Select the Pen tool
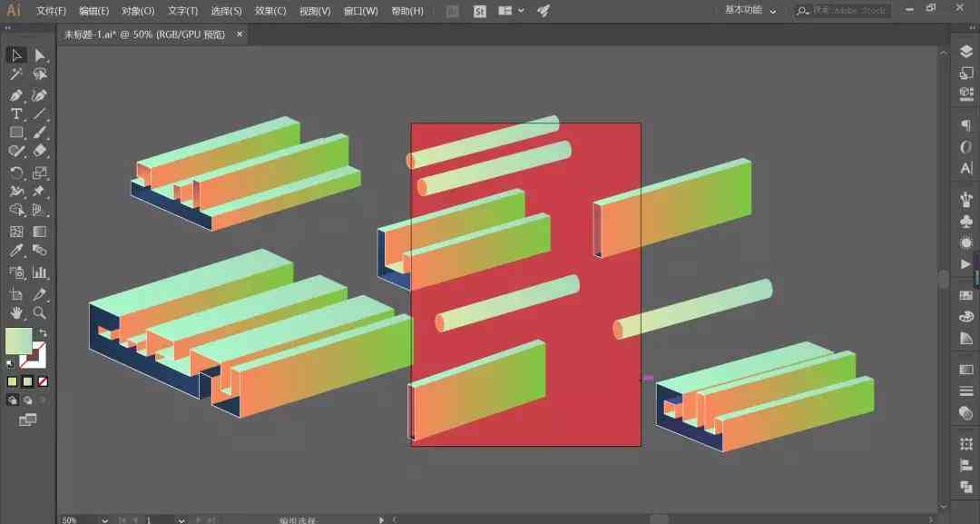This screenshot has width=980, height=524. 16,95
